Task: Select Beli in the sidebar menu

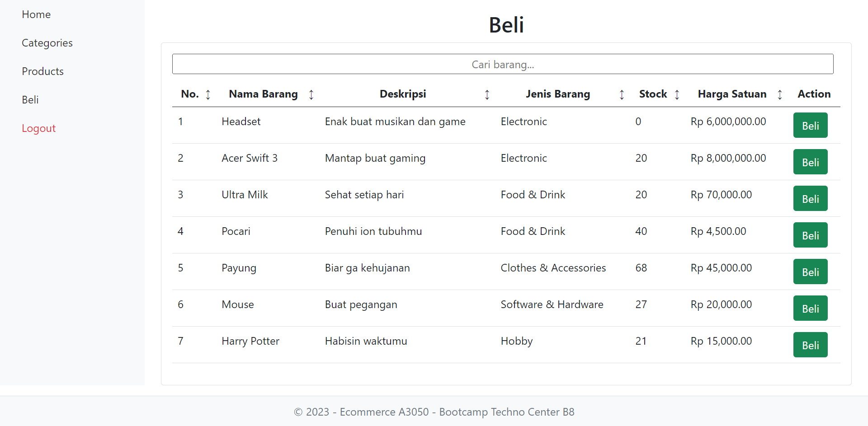Action: [30, 100]
